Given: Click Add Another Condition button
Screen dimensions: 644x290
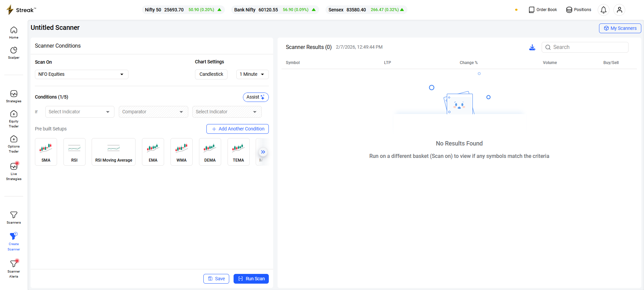Looking at the screenshot, I should click(x=238, y=129).
